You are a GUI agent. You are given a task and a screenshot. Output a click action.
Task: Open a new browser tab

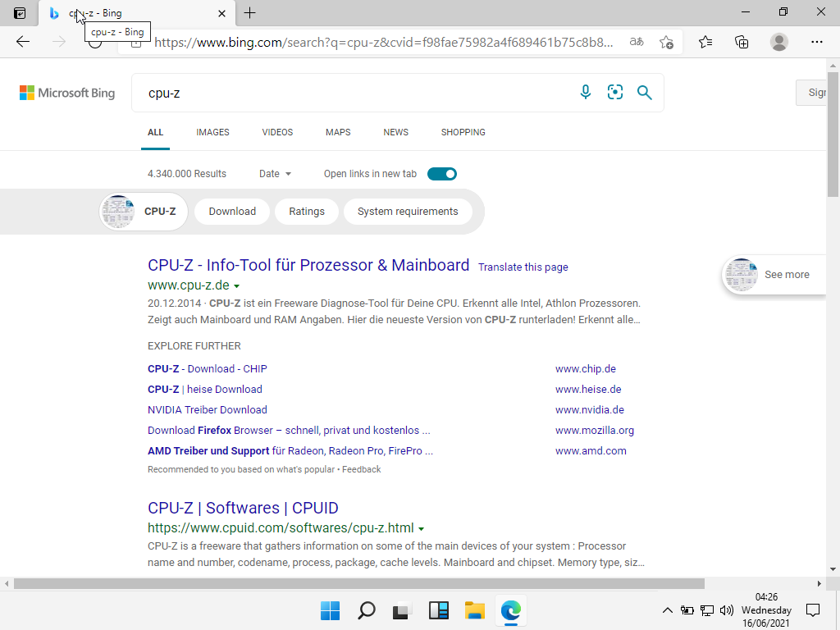[249, 13]
